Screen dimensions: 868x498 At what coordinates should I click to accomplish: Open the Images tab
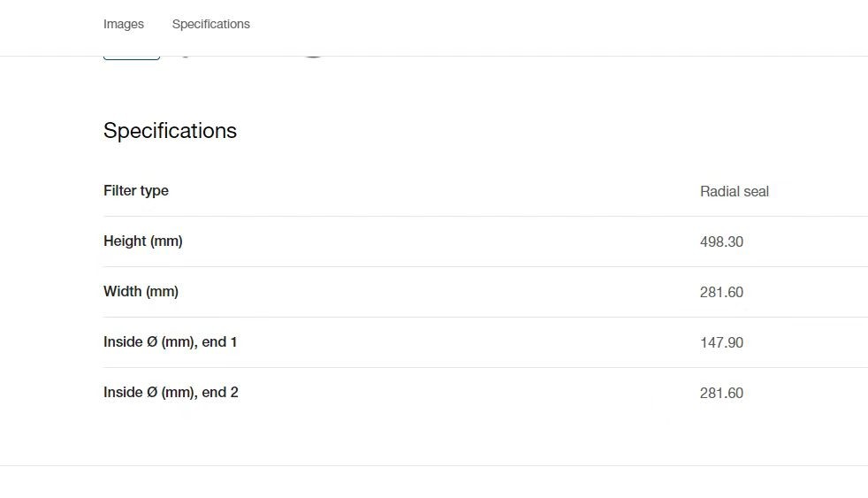pyautogui.click(x=124, y=25)
